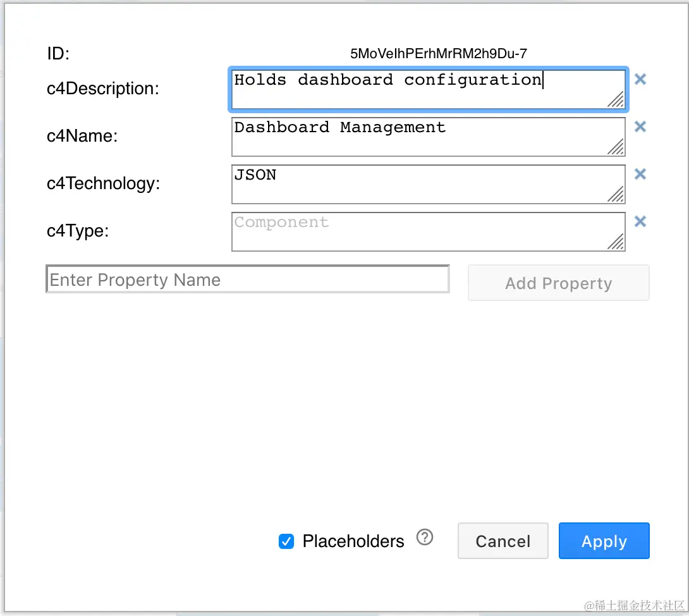Remove the c4Technology property with its X icon
The height and width of the screenshot is (616, 689).
point(640,174)
